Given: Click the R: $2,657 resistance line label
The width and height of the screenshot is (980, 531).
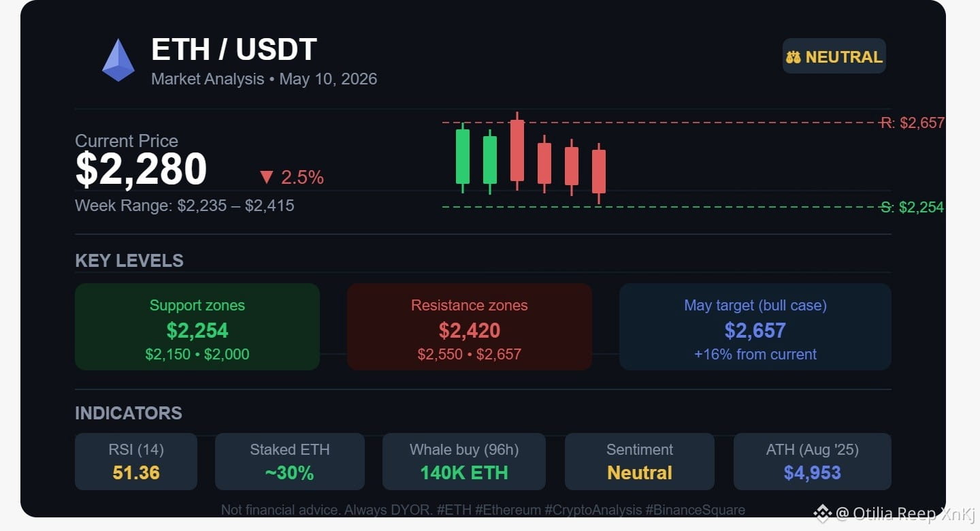Looking at the screenshot, I should 913,123.
